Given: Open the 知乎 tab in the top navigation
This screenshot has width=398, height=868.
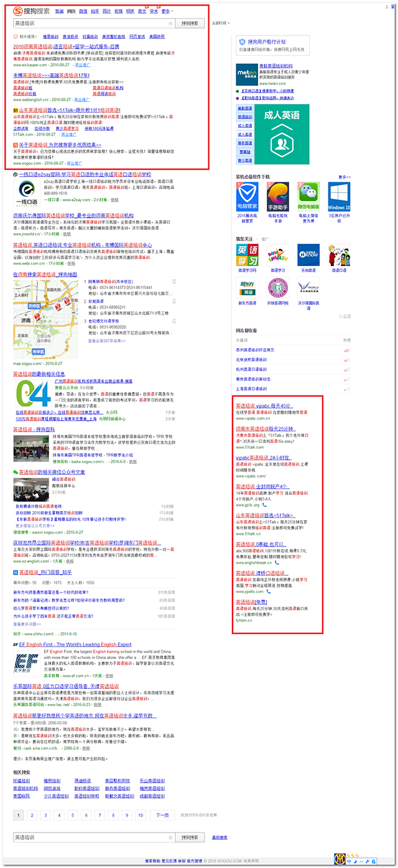Looking at the screenshot, I should (x=95, y=11).
